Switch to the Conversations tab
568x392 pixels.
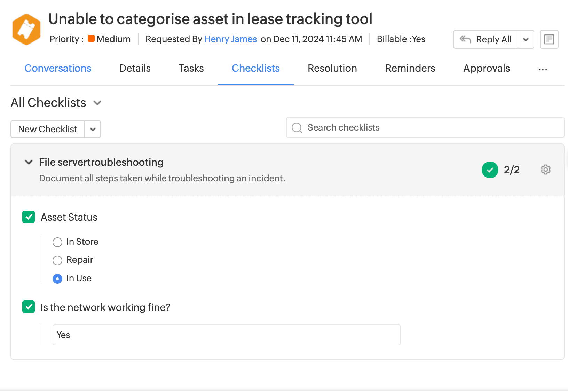coord(58,68)
